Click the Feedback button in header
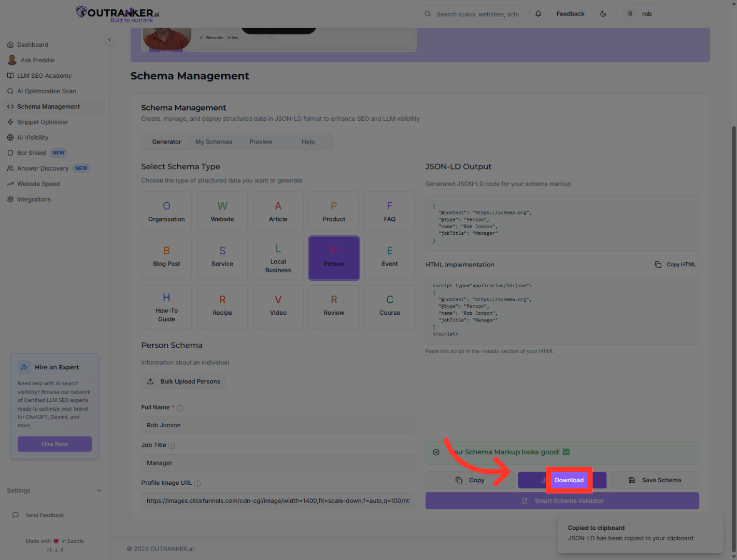 (570, 14)
